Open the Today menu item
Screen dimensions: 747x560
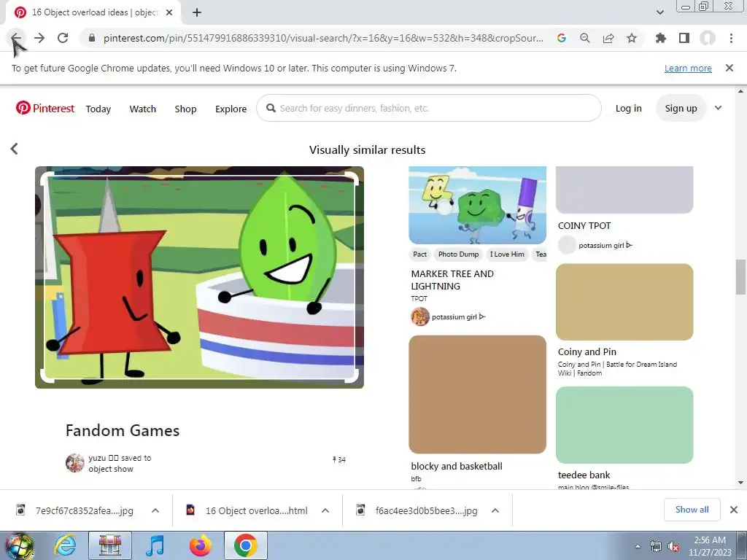click(x=98, y=109)
